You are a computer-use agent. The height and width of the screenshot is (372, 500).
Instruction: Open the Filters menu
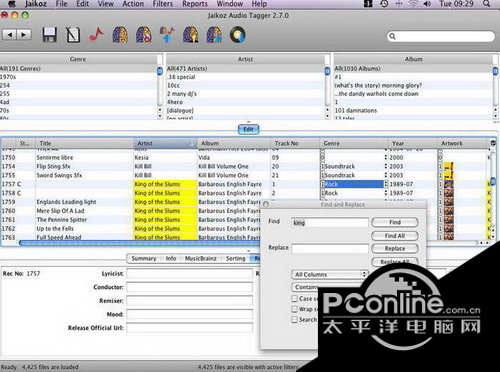pyautogui.click(x=162, y=4)
